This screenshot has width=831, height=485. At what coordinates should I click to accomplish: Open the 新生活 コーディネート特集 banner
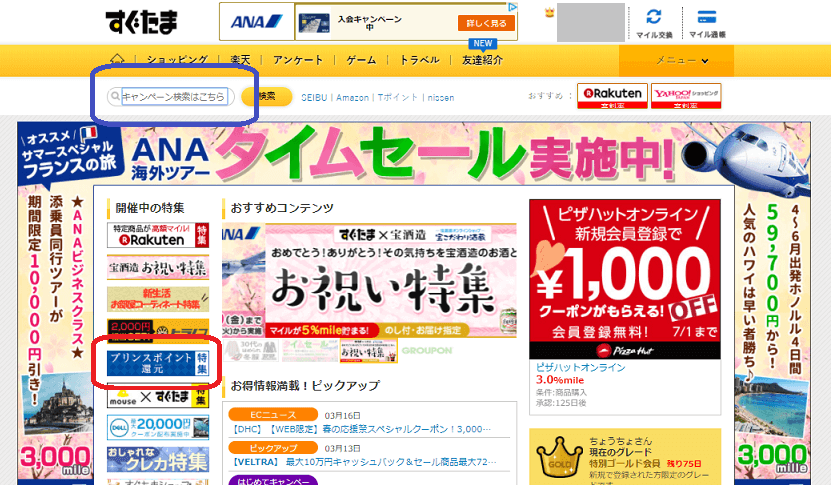coord(158,299)
